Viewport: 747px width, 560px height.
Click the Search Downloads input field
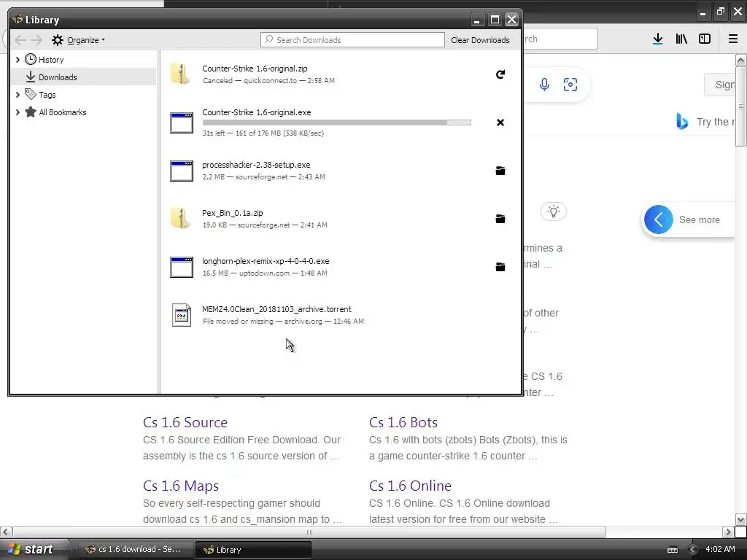click(352, 40)
